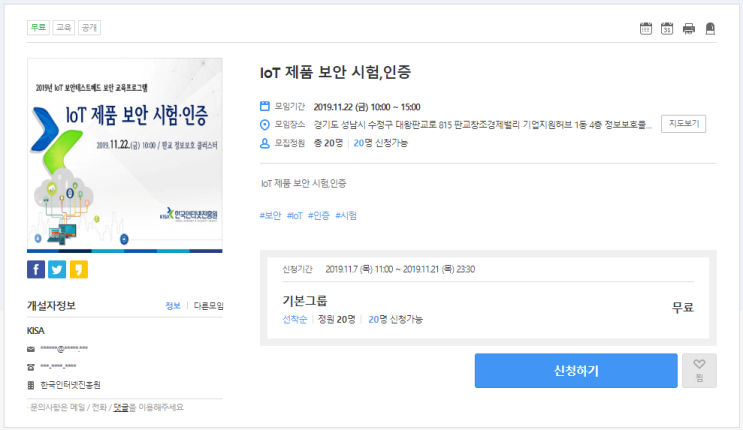Select the 교육 tag
Screen dimensions: 743x430
click(x=63, y=27)
